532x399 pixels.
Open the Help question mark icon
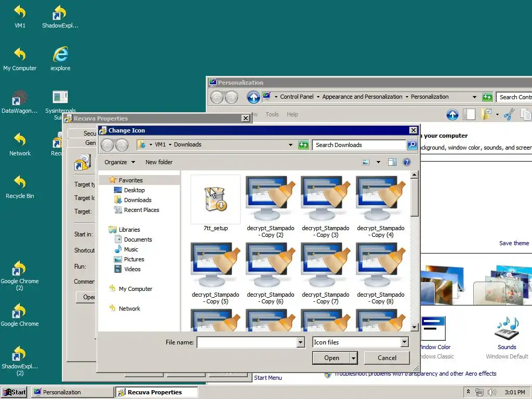[x=406, y=162]
